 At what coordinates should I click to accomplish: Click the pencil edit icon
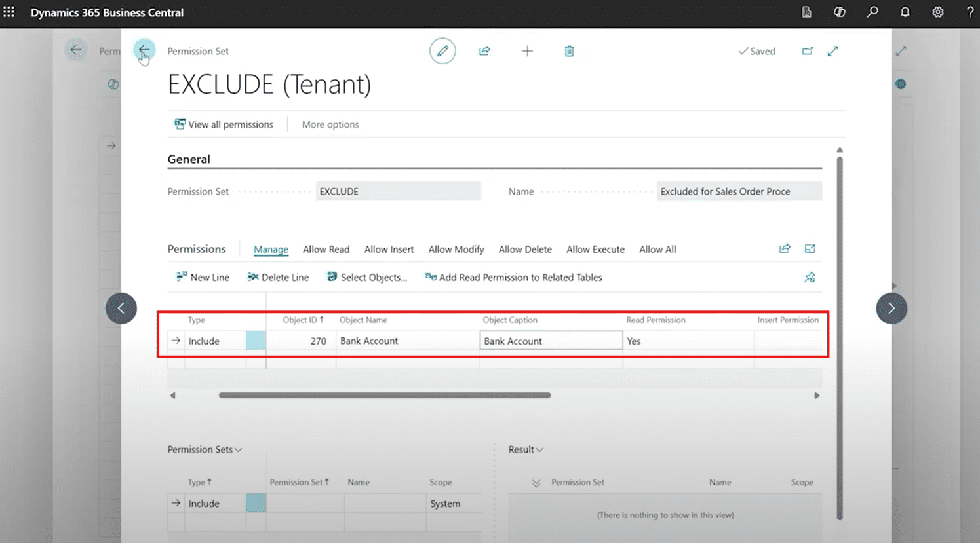point(442,51)
